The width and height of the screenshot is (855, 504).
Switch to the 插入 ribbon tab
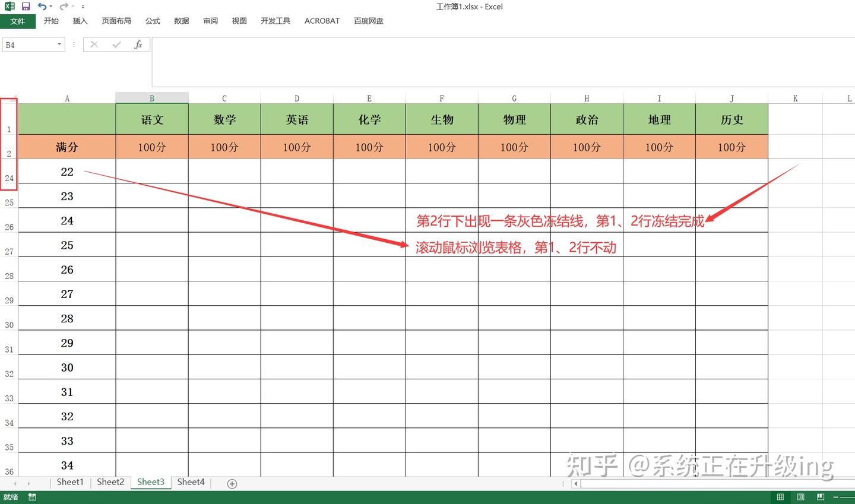tap(80, 21)
